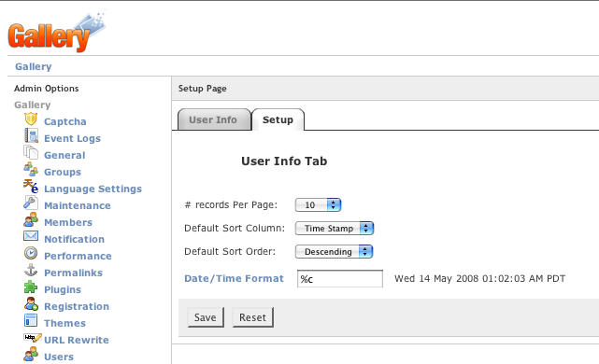Select the Setup tab
This screenshot has width=599, height=364.
278,119
